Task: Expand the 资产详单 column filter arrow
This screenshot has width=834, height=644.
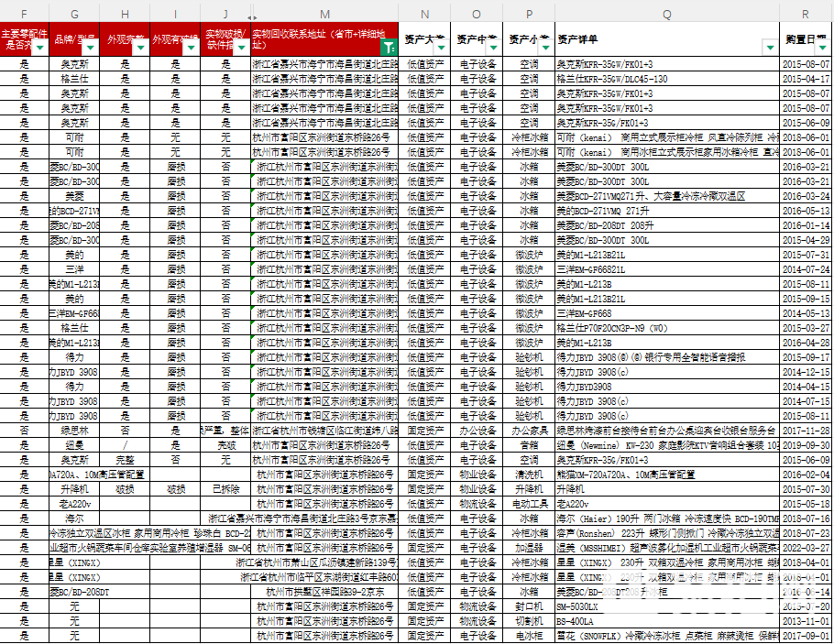Action: point(769,47)
